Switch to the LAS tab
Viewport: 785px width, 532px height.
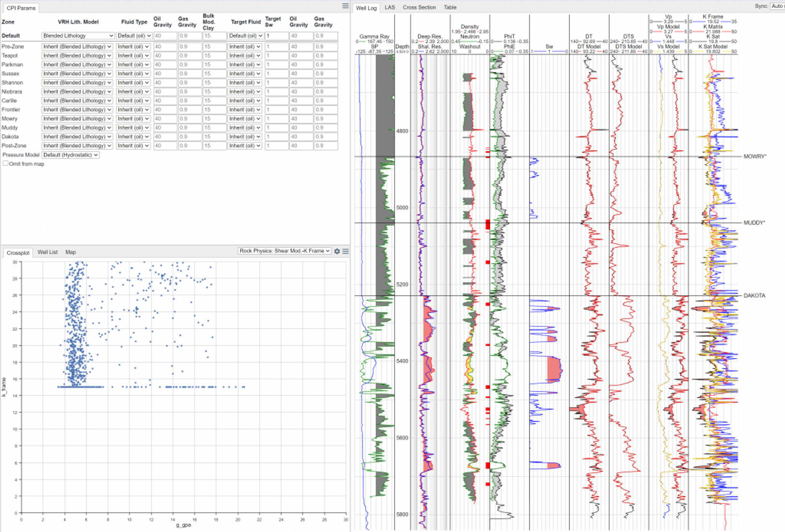389,7
